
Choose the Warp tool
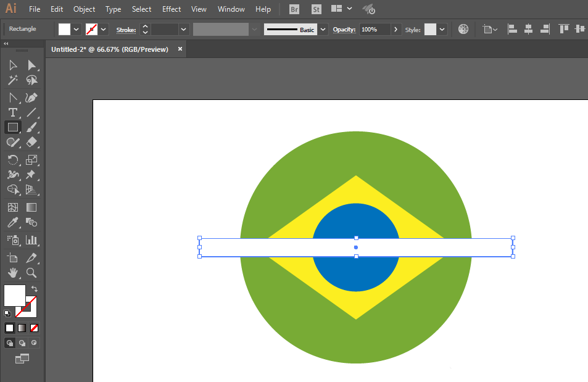(x=13, y=175)
